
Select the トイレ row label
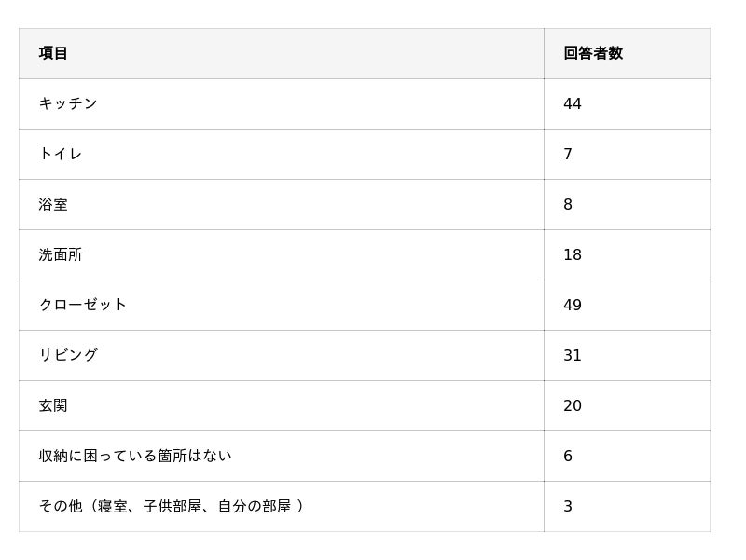click(x=61, y=154)
